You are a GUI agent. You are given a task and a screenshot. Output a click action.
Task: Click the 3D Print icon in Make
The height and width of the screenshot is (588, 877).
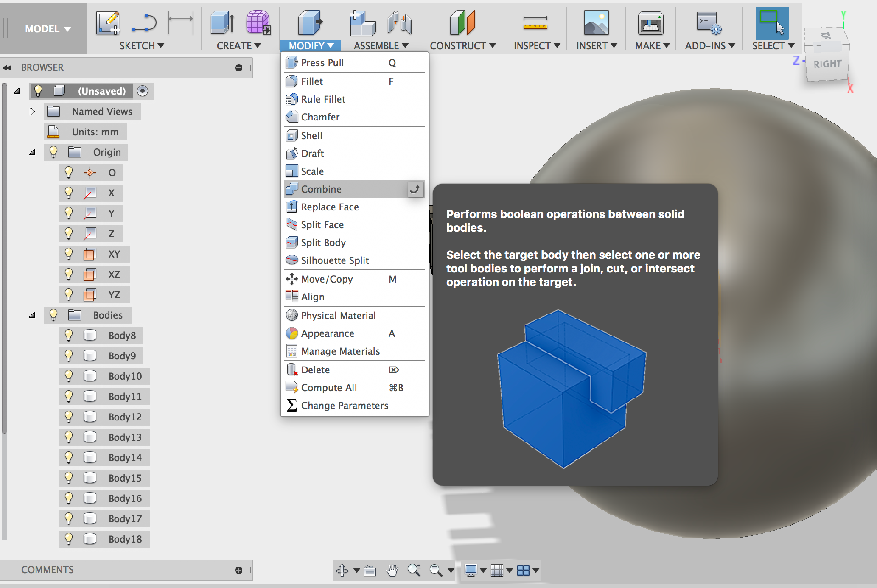click(650, 23)
